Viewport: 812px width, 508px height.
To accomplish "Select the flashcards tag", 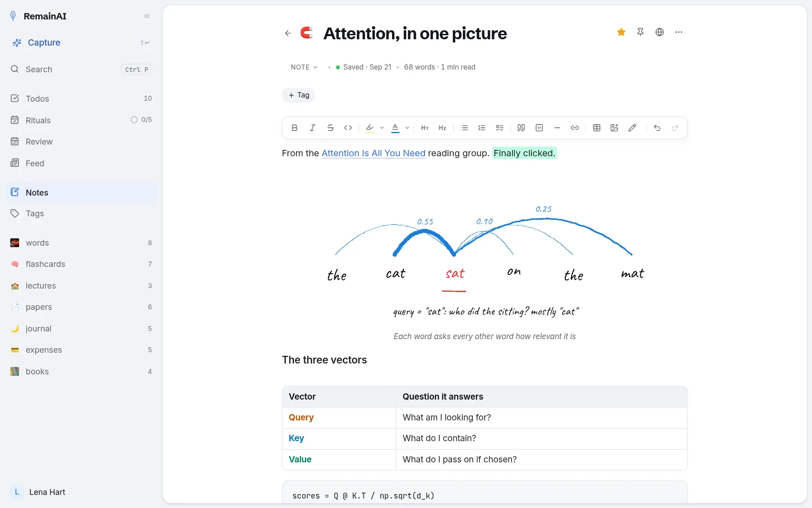I will click(81, 264).
